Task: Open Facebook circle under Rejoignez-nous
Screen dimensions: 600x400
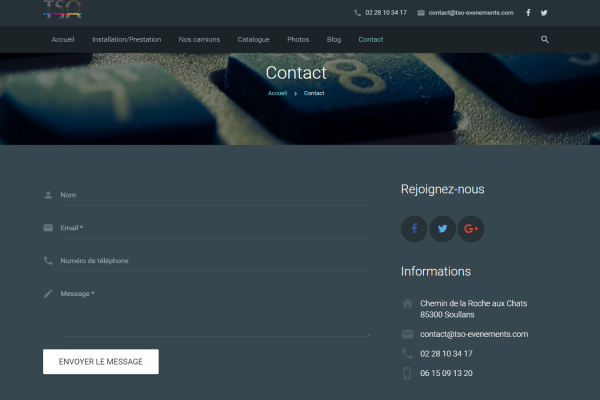Action: tap(414, 229)
